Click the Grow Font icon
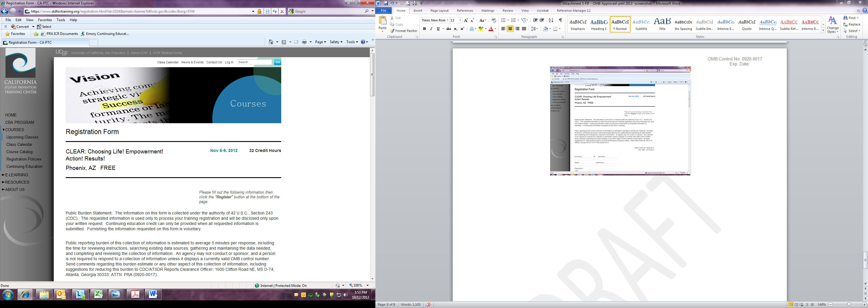Image resolution: width=868 pixels, height=308 pixels. tap(466, 20)
